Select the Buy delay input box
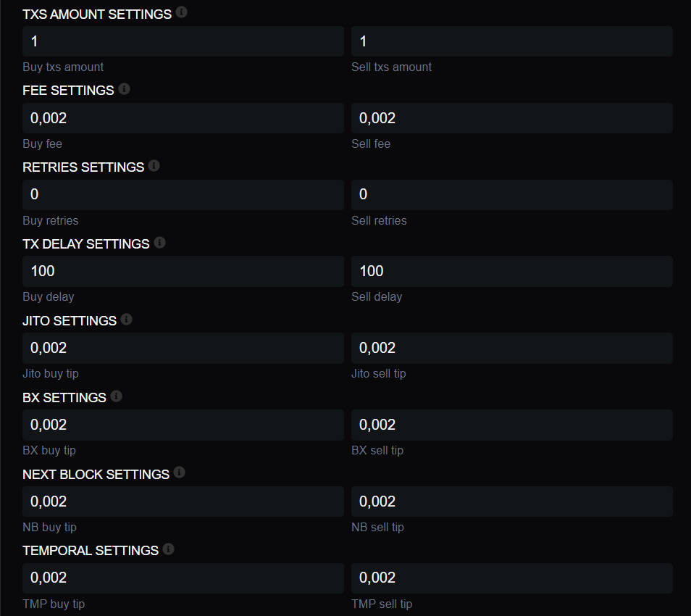691x616 pixels. [x=183, y=271]
